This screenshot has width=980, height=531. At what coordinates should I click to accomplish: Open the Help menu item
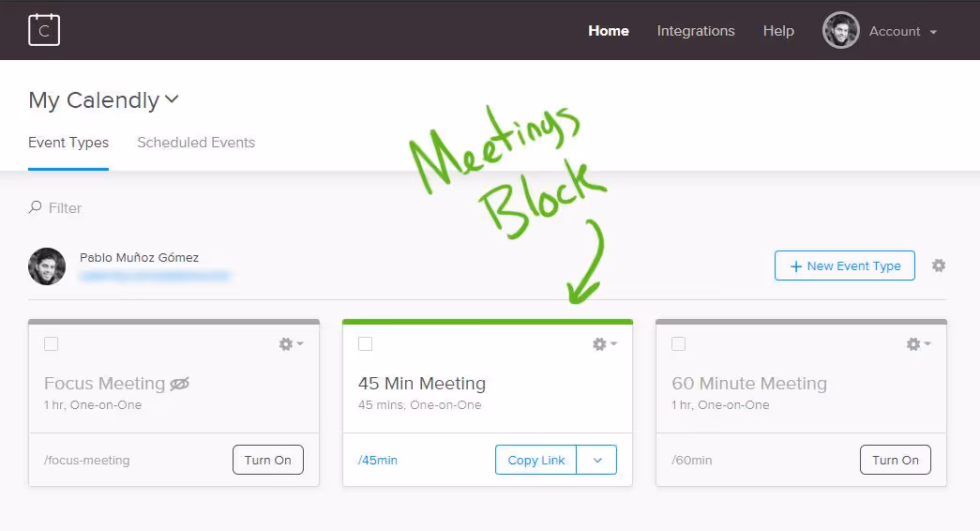tap(778, 31)
